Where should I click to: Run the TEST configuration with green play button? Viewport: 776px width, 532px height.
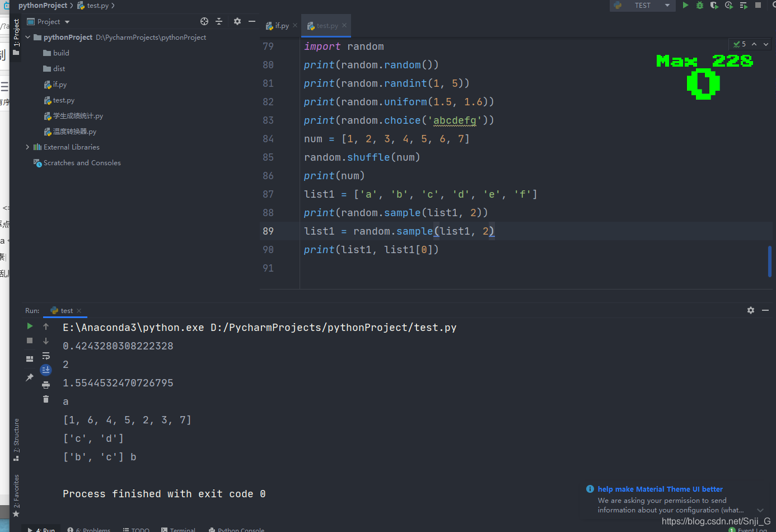pyautogui.click(x=685, y=5)
